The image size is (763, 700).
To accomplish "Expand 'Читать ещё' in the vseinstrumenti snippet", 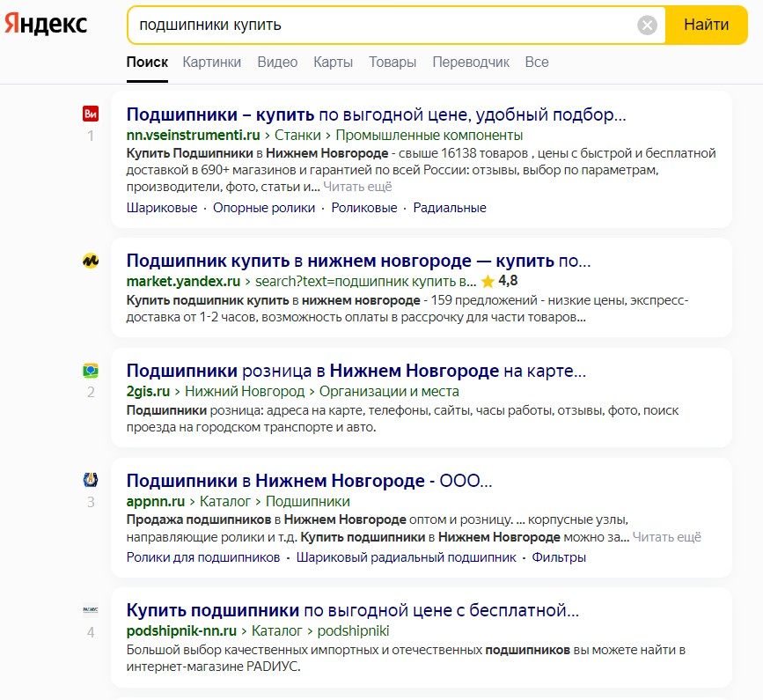I will (357, 187).
